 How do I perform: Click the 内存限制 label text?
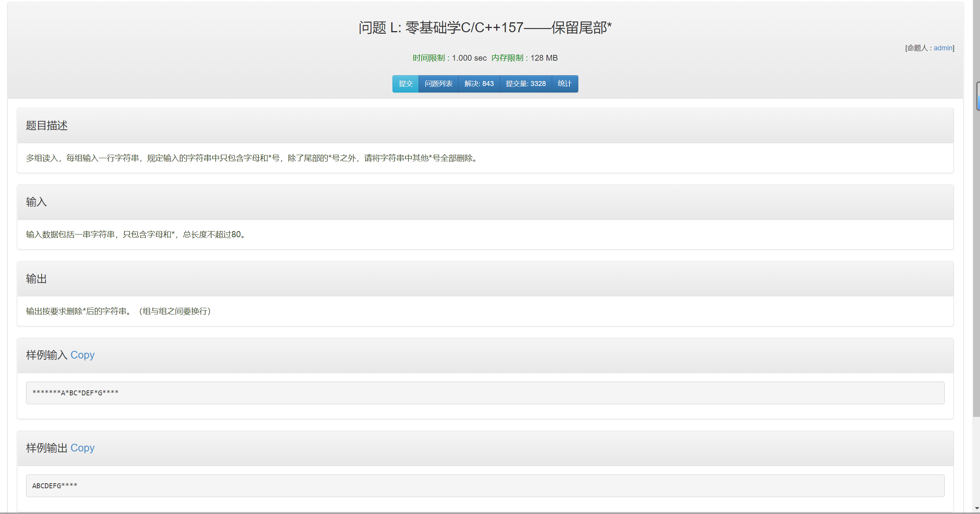[x=507, y=58]
